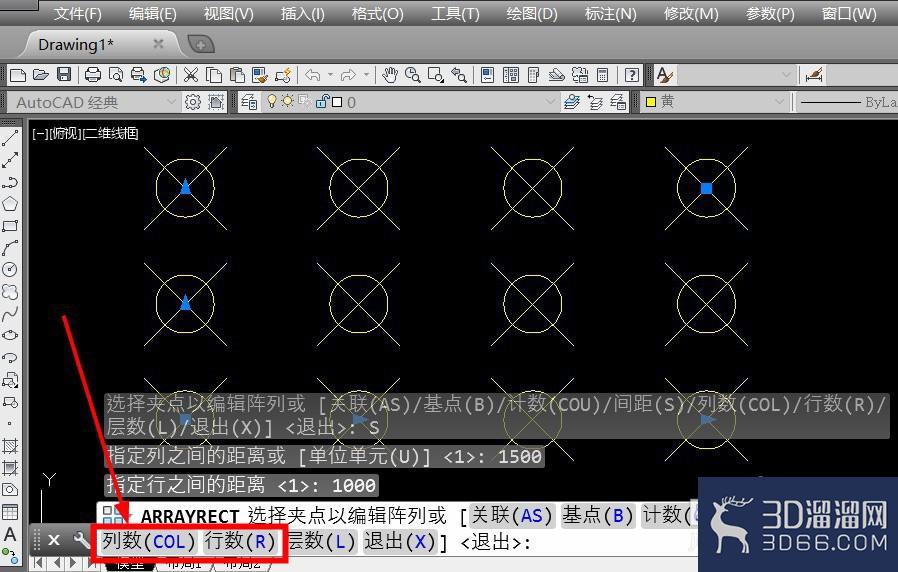Open the Properties palette icon
This screenshot has height=572, width=898.
487,75
